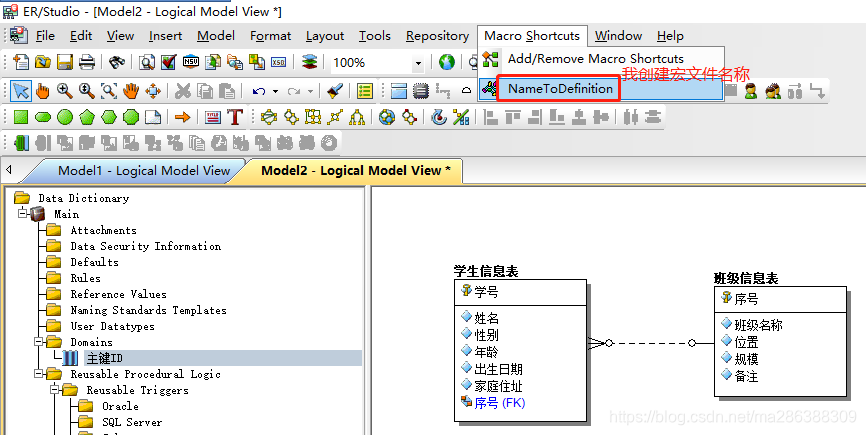The height and width of the screenshot is (435, 866).
Task: Click the tree hierarchical layout icon
Action: pyautogui.click(x=357, y=117)
